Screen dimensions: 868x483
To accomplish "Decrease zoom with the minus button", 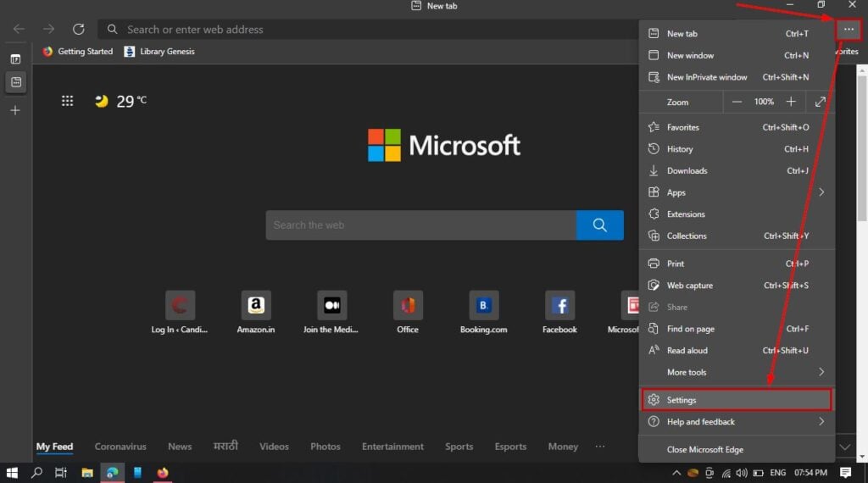I will tap(737, 102).
